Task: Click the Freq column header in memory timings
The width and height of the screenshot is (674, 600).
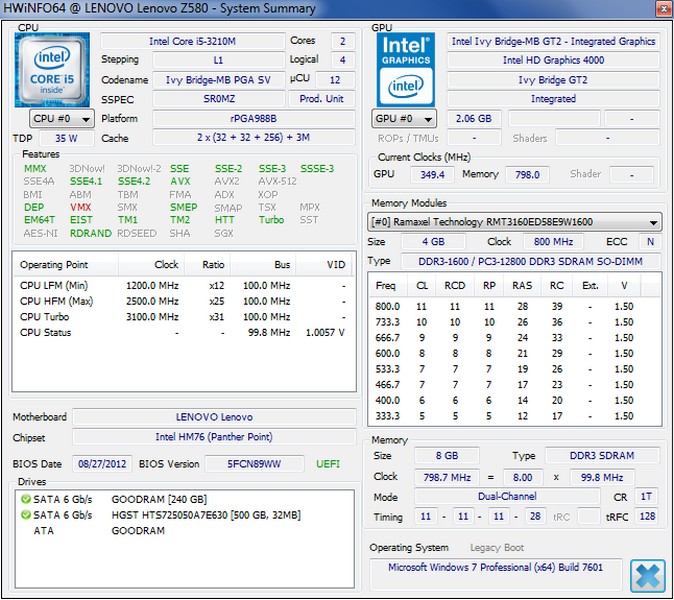Action: pyautogui.click(x=386, y=286)
